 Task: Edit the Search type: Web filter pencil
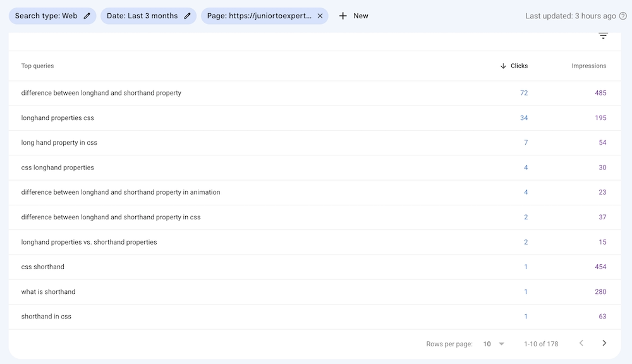click(x=87, y=16)
